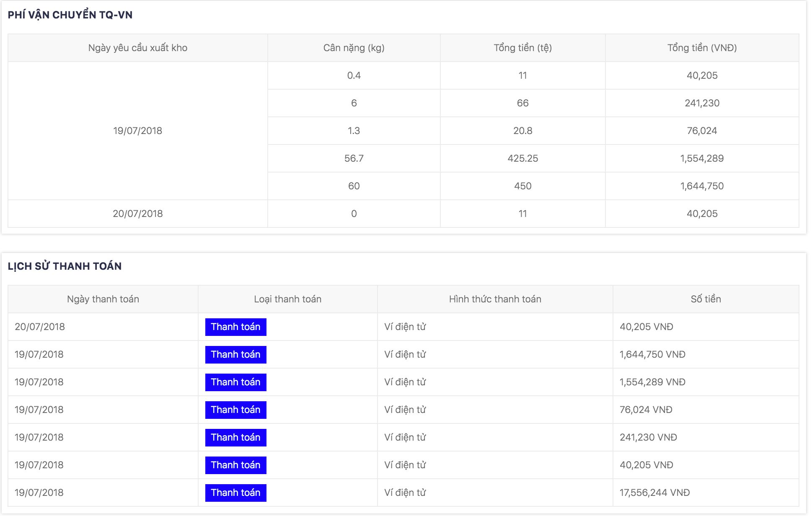Select weight value 60

coord(354,186)
